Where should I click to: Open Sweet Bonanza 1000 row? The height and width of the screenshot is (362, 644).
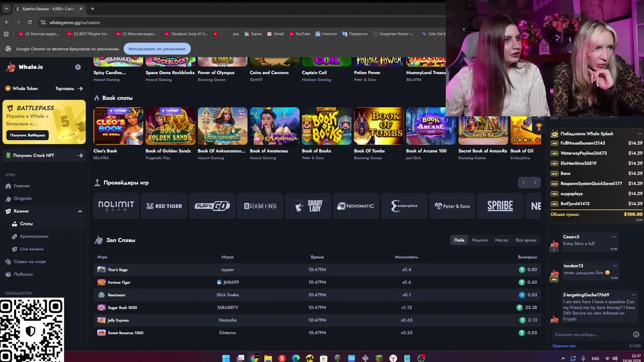coord(317,333)
